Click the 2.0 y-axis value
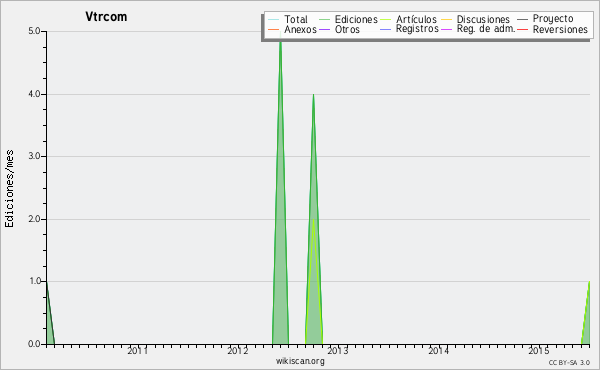Viewport: 600px width, 370px height. click(34, 219)
